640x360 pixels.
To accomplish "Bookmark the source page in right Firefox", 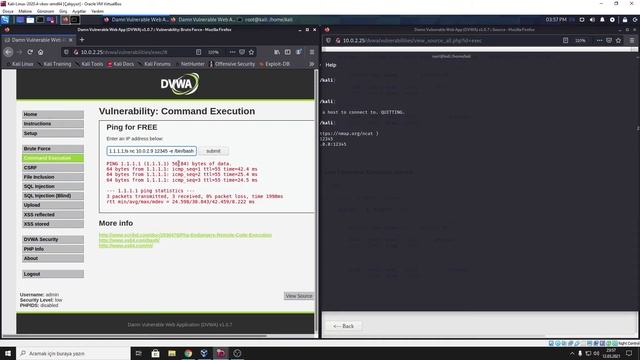I will click(618, 40).
